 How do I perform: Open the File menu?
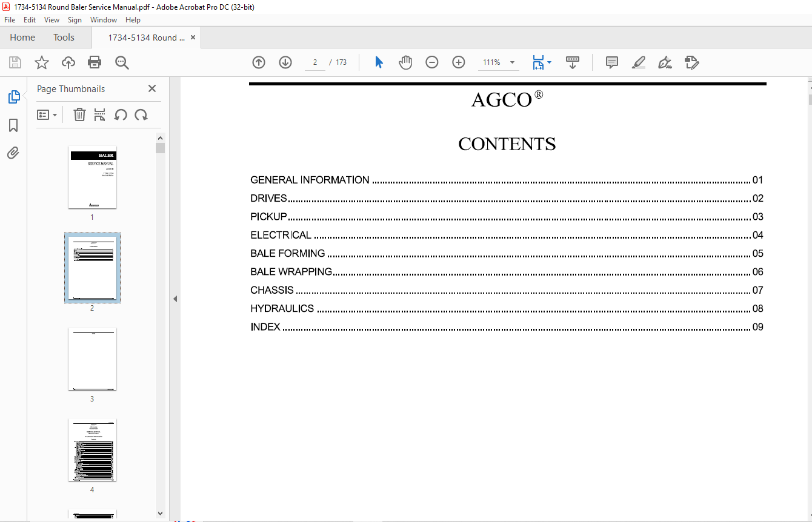pos(10,20)
